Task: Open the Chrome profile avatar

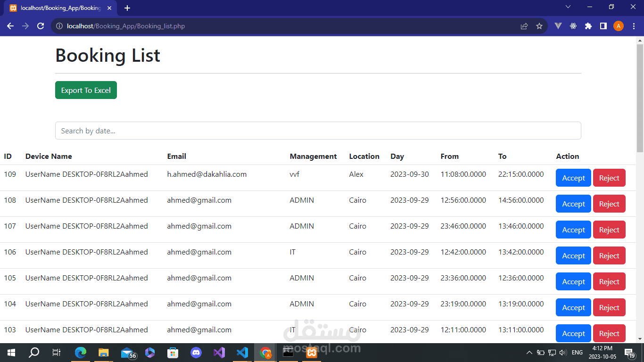Action: pos(619,26)
